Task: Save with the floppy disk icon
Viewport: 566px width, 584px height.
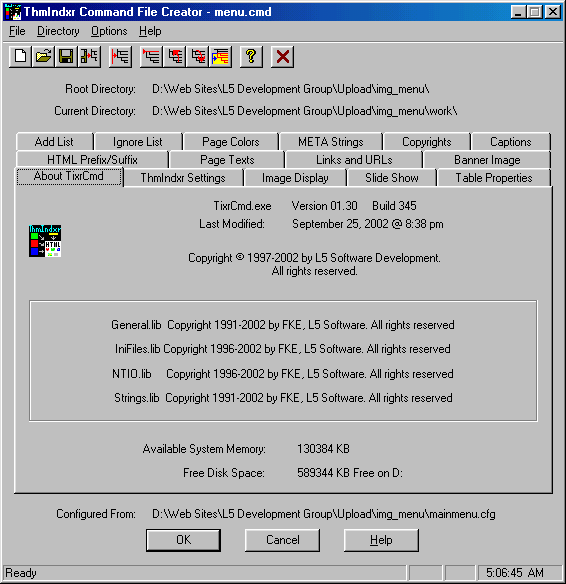Action: [x=66, y=57]
